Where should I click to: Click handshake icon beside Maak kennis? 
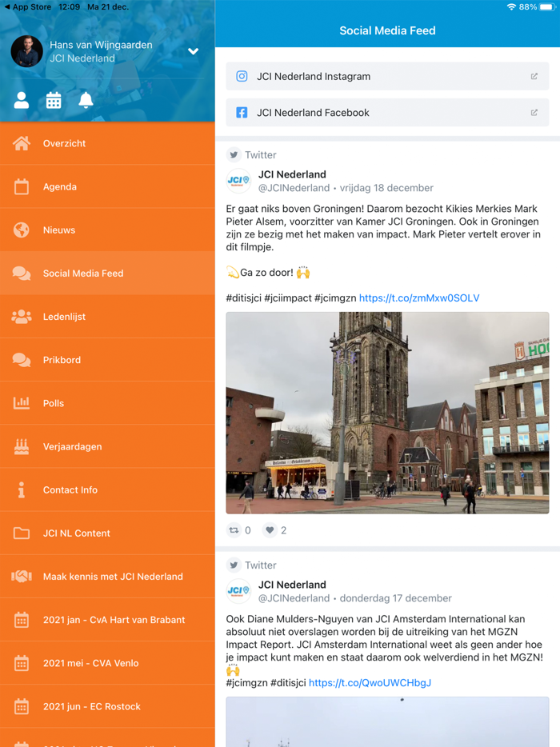click(x=22, y=577)
